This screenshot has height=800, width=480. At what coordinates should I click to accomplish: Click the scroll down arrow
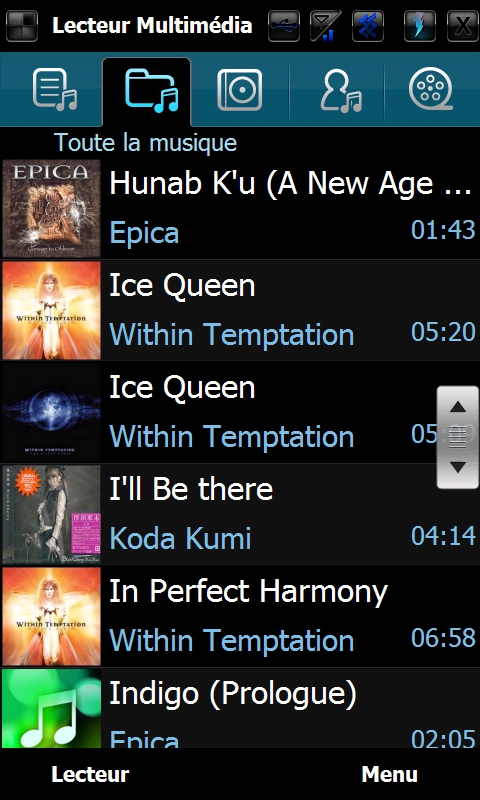pyautogui.click(x=458, y=466)
